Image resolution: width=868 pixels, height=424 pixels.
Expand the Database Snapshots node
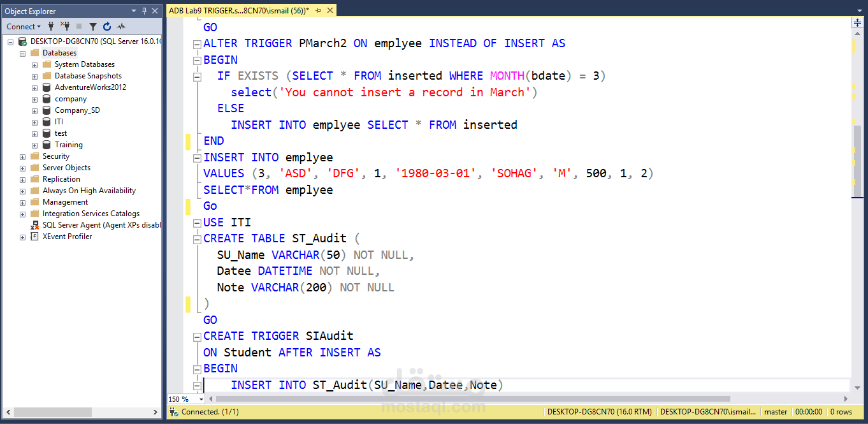coord(34,76)
